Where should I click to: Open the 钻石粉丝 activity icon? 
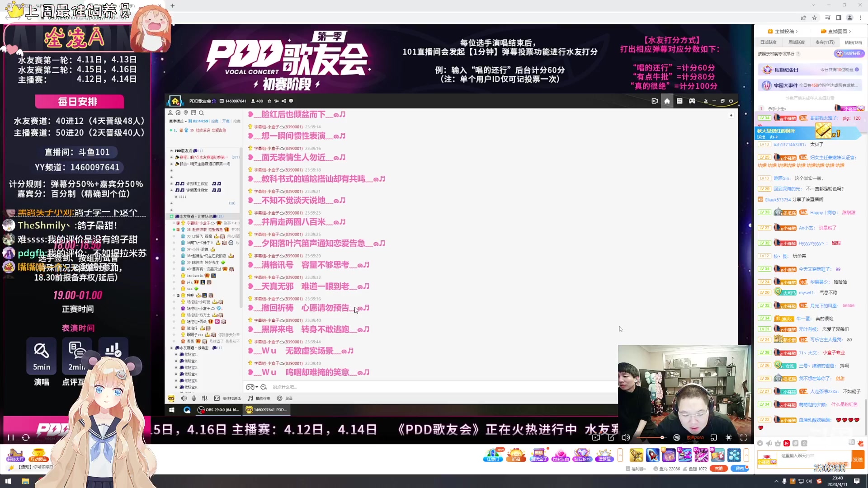pos(582,455)
